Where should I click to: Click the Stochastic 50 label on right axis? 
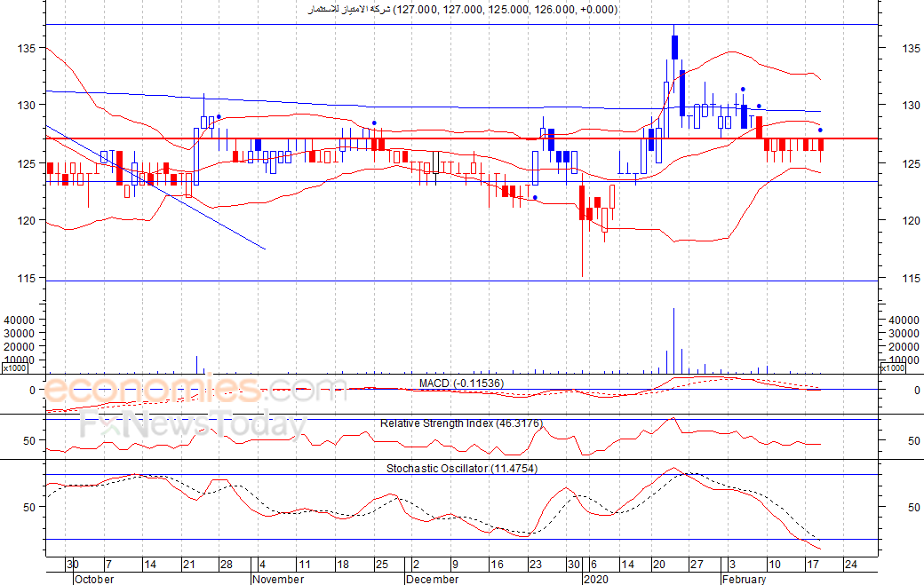(914, 507)
